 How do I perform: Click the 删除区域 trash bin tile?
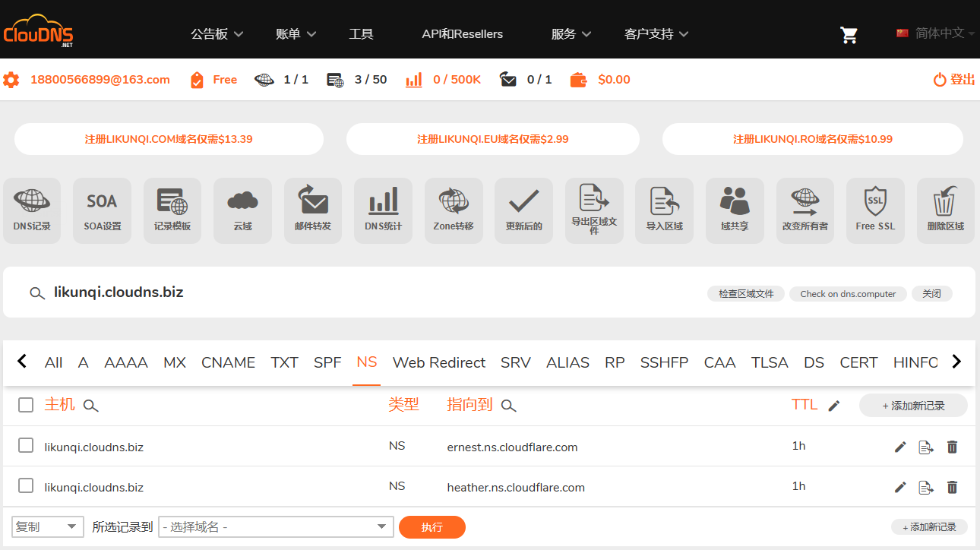coord(945,210)
